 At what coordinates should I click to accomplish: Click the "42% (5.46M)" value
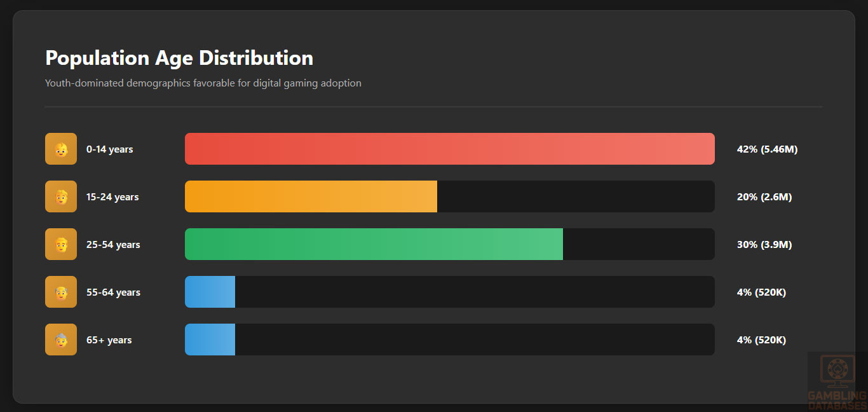[x=767, y=149]
